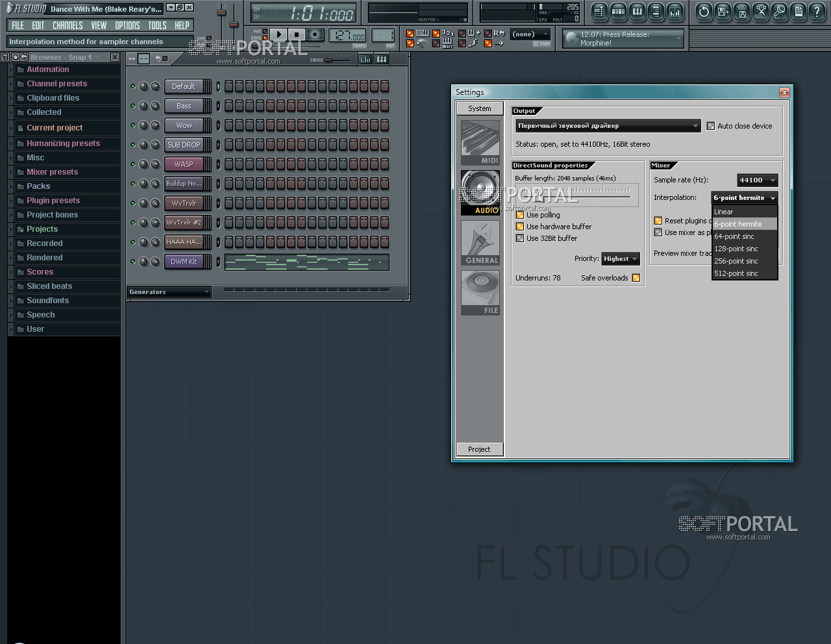Image resolution: width=831 pixels, height=644 pixels.
Task: Open the project info icon
Action: pos(799,11)
